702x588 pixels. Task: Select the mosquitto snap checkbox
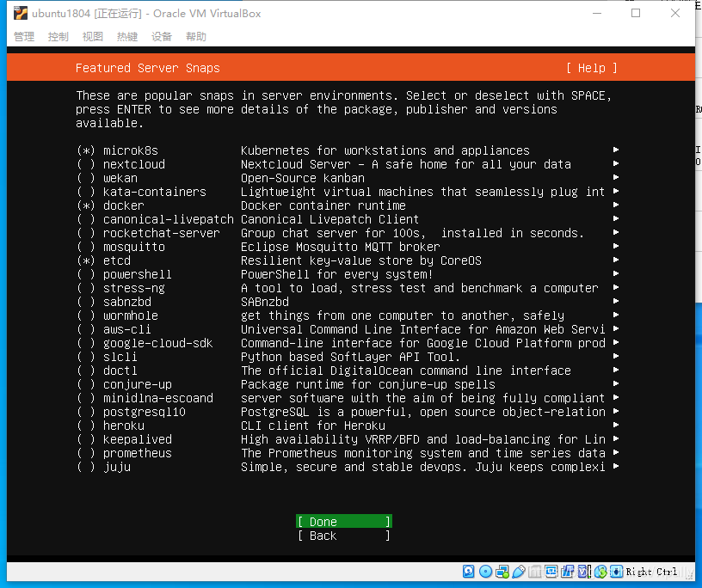coord(86,247)
